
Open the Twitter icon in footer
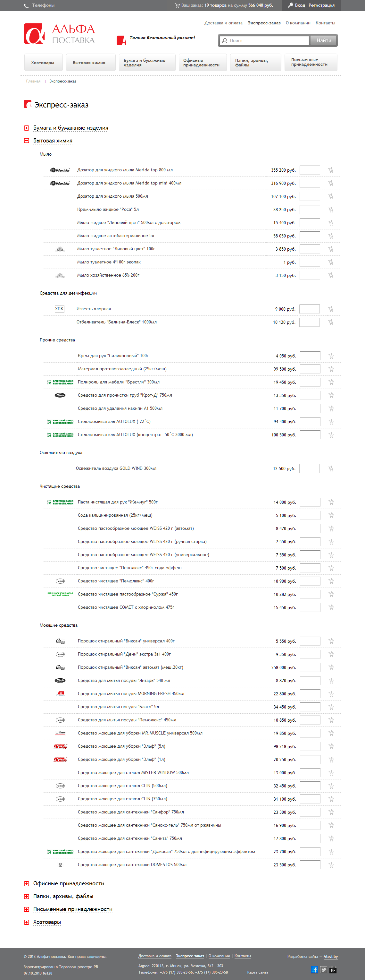coord(324,970)
